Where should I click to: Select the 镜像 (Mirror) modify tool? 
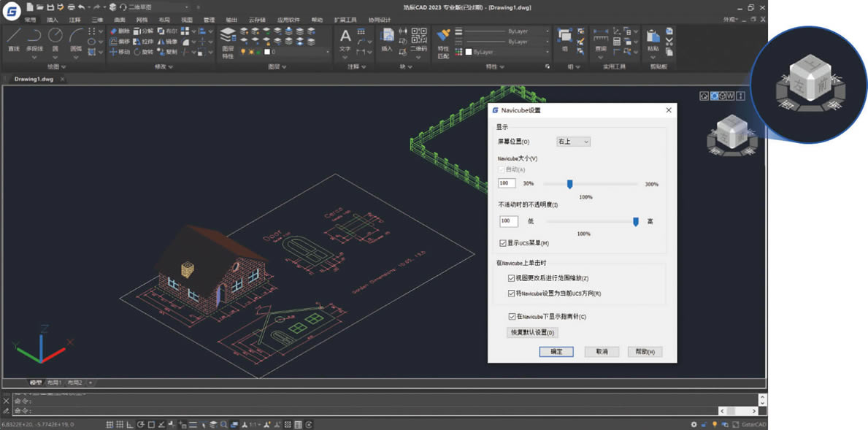coord(170,42)
